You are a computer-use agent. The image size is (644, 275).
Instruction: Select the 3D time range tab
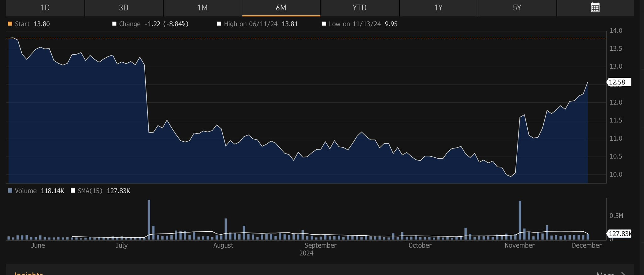coord(124,8)
